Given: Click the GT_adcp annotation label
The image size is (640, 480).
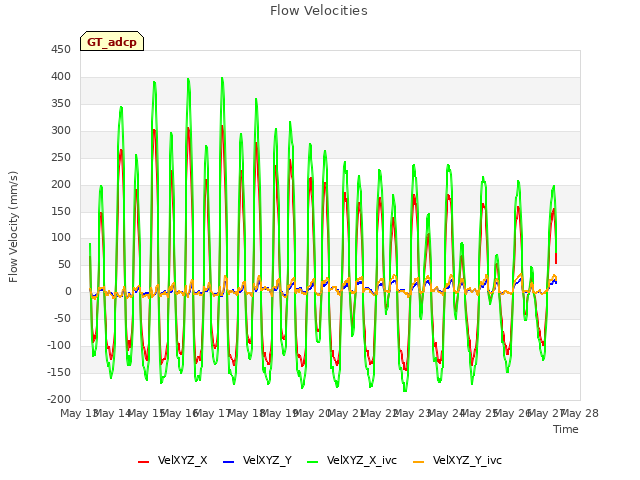Looking at the screenshot, I should (x=112, y=42).
